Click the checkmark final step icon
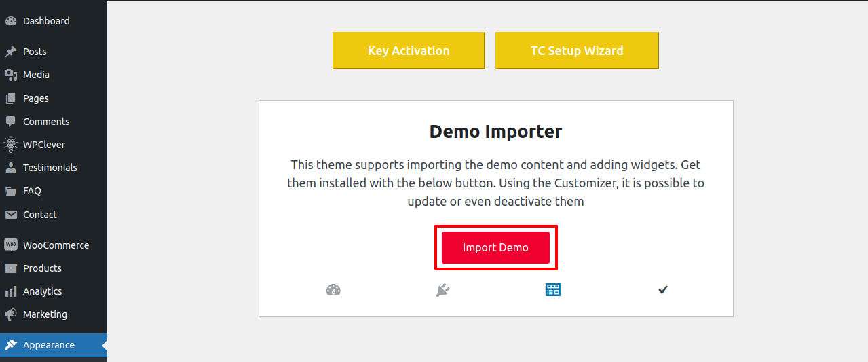868x362 pixels. (x=663, y=290)
